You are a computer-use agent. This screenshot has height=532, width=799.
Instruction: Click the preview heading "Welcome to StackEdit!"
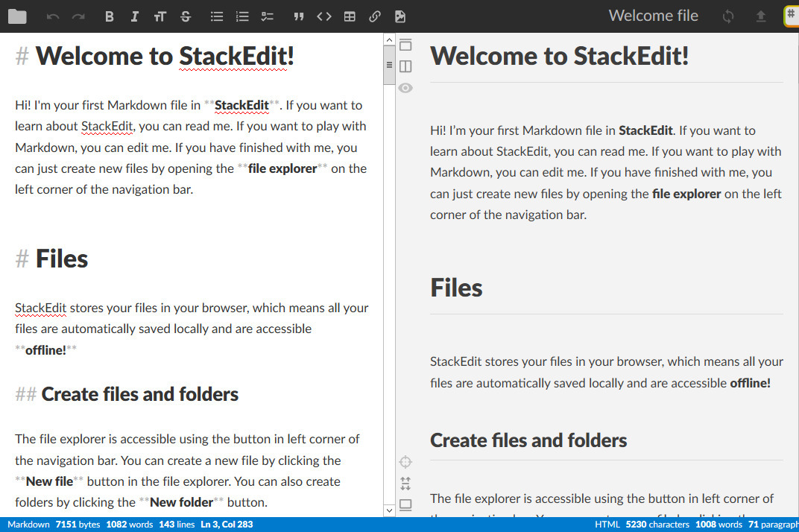(x=560, y=56)
